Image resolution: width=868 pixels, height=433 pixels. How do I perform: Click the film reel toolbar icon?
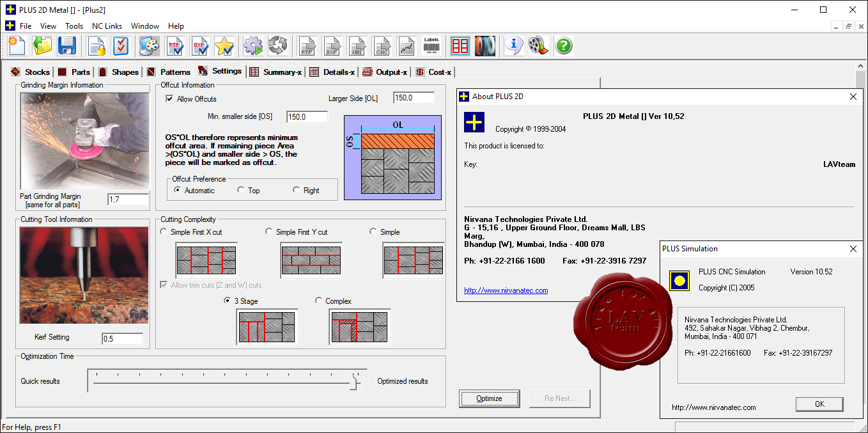tap(539, 45)
